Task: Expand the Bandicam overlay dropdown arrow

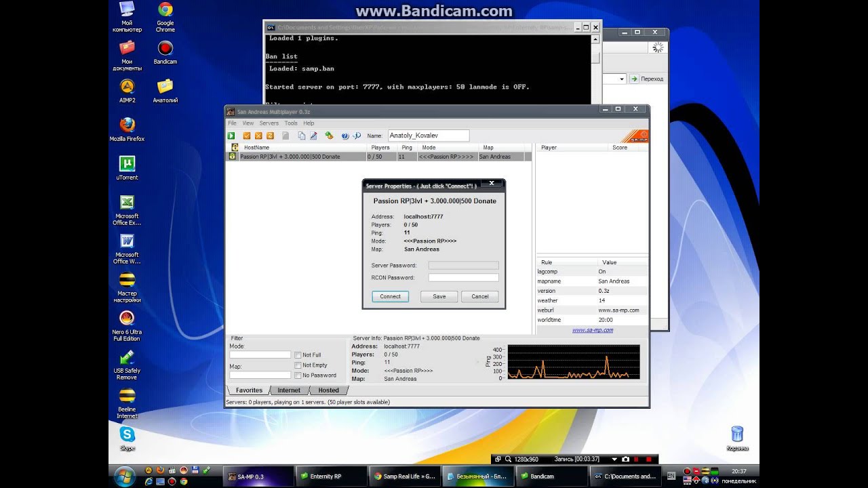Action: 614,460
